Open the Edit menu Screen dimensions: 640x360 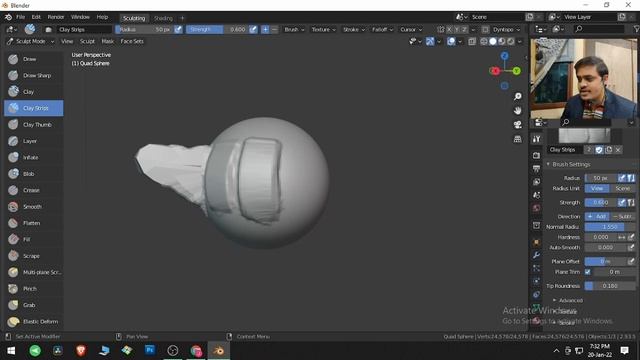pos(36,17)
